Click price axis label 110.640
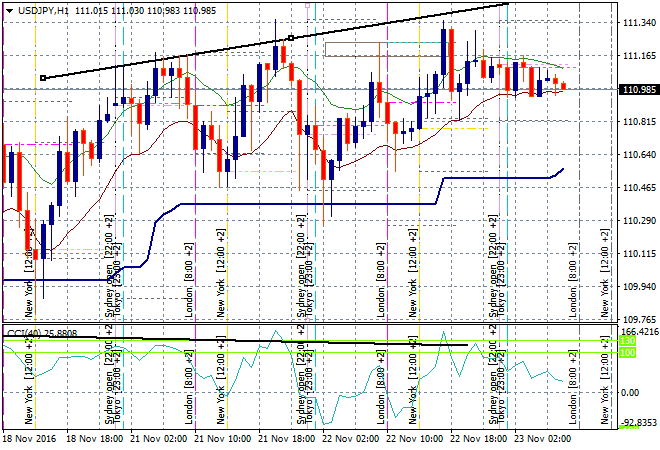The image size is (660, 450). tap(639, 154)
